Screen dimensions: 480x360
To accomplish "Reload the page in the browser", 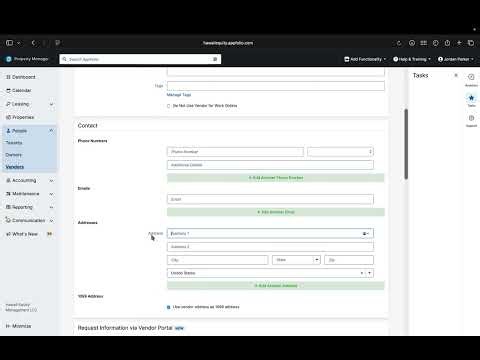I will 399,43.
